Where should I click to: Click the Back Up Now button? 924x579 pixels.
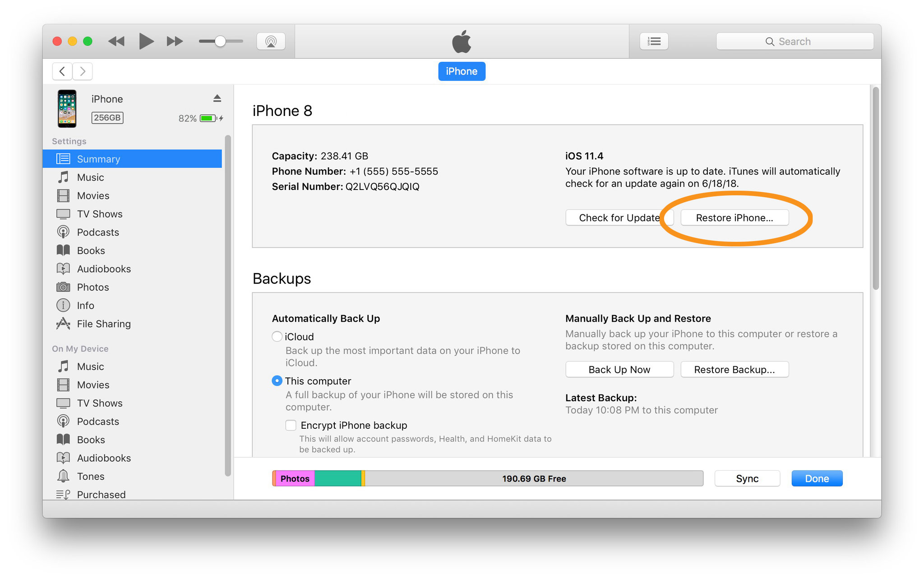pyautogui.click(x=618, y=370)
